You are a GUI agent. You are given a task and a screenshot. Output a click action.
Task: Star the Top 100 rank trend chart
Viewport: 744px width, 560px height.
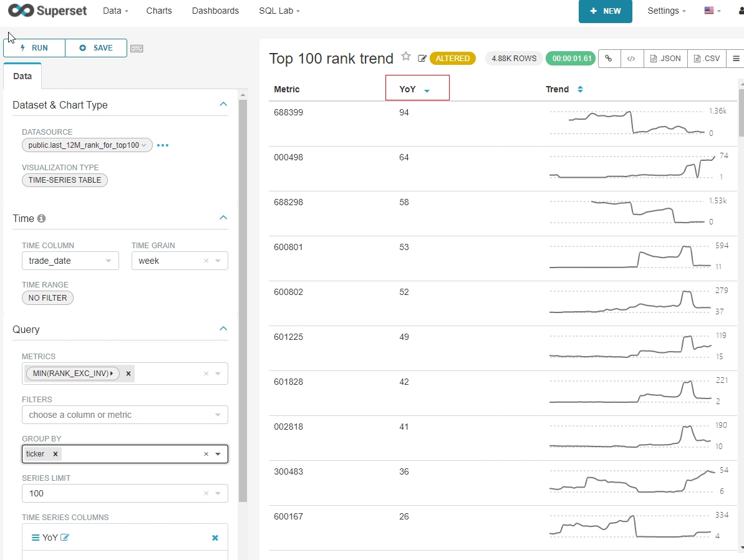405,56
